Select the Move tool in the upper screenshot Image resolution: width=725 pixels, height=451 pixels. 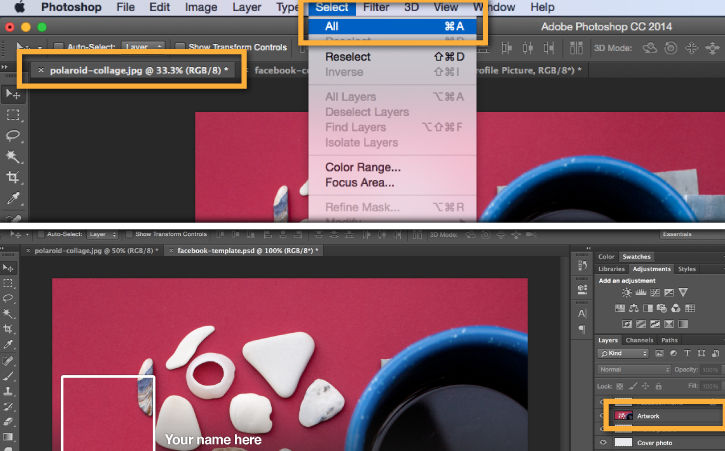(12, 95)
